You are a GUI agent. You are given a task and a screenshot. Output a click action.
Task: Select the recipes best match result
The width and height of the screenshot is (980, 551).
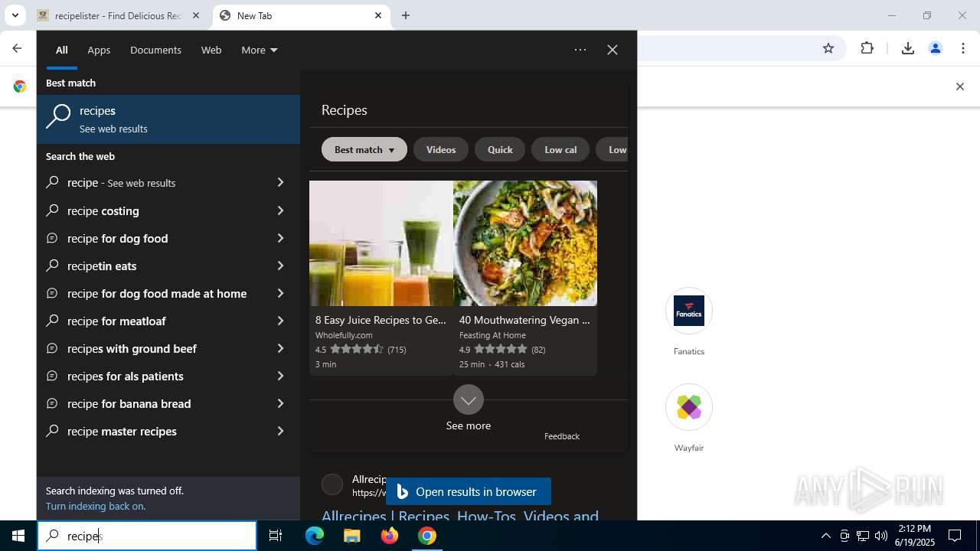point(168,119)
